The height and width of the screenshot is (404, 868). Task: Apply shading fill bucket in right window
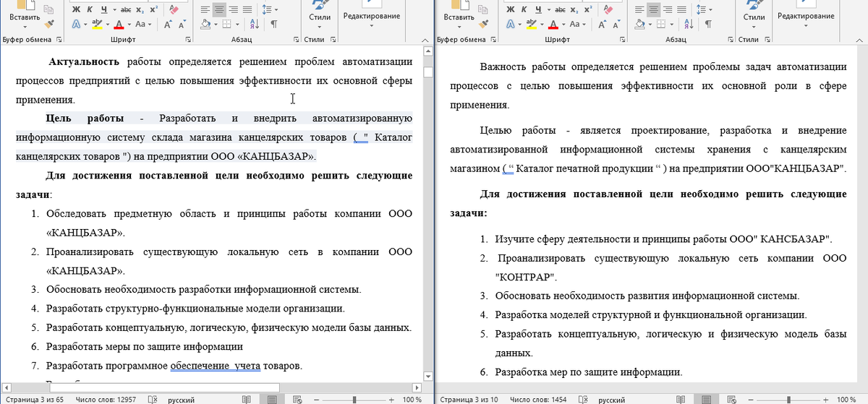tap(640, 24)
